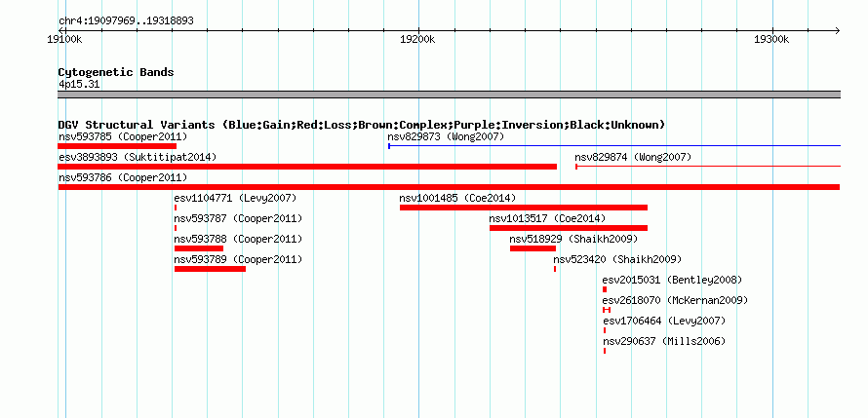
Task: Select the thin red nsv829874 loss line
Action: (708, 167)
